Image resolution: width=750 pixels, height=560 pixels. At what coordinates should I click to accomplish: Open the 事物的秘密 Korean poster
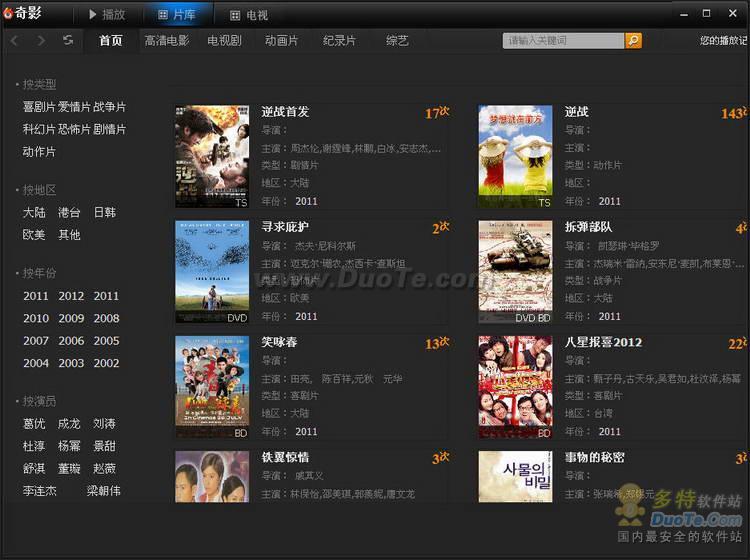515,477
